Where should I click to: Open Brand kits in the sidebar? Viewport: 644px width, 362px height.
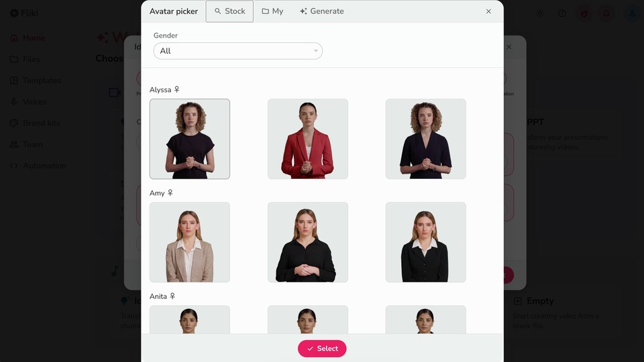pyautogui.click(x=35, y=123)
